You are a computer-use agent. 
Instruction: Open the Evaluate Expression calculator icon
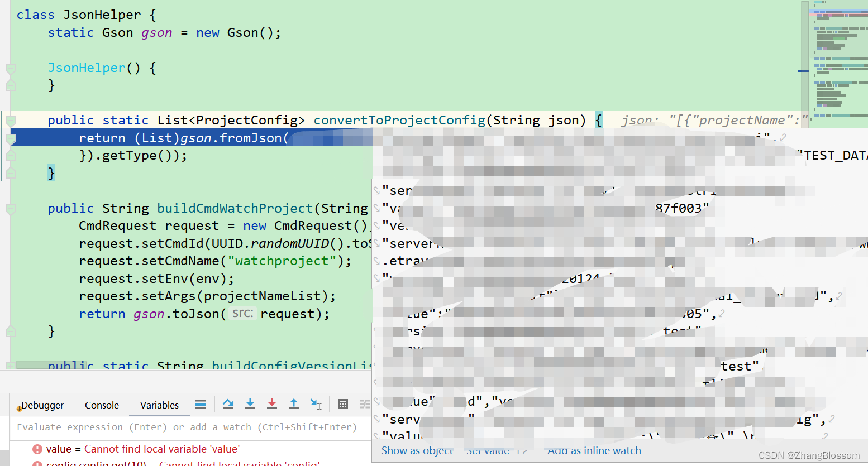(343, 404)
